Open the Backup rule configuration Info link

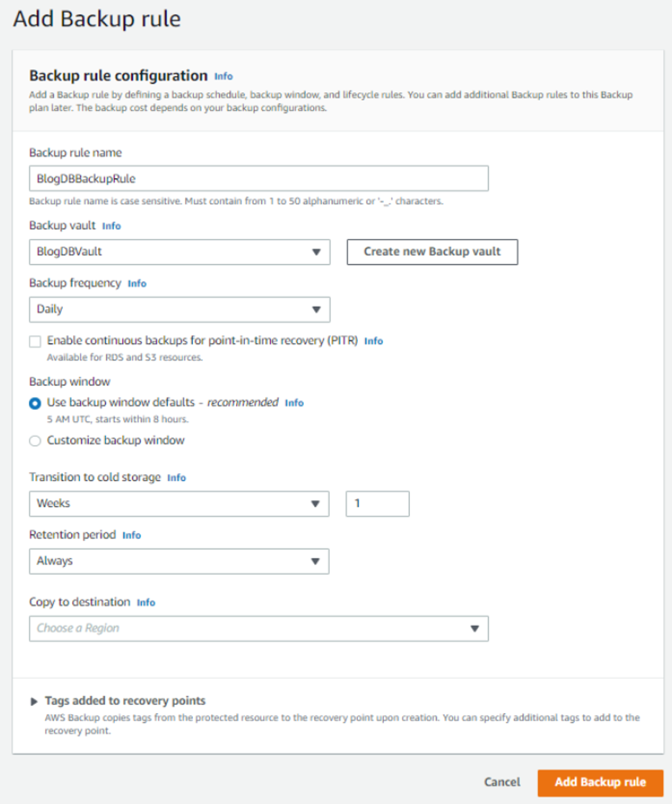[x=223, y=76]
